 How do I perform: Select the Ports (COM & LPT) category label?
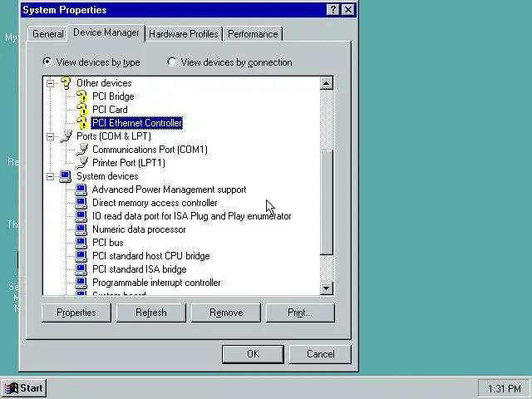click(x=114, y=136)
